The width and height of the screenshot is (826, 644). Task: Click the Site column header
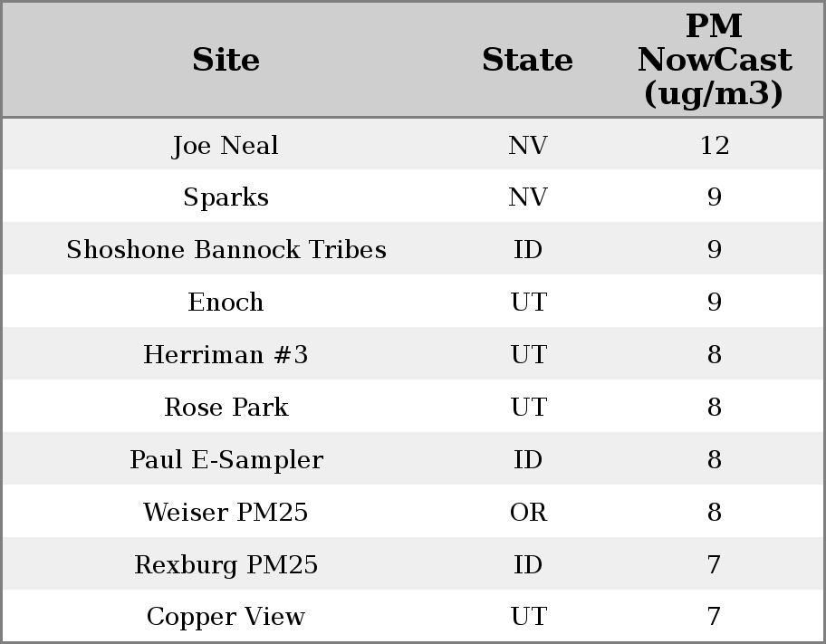point(226,60)
